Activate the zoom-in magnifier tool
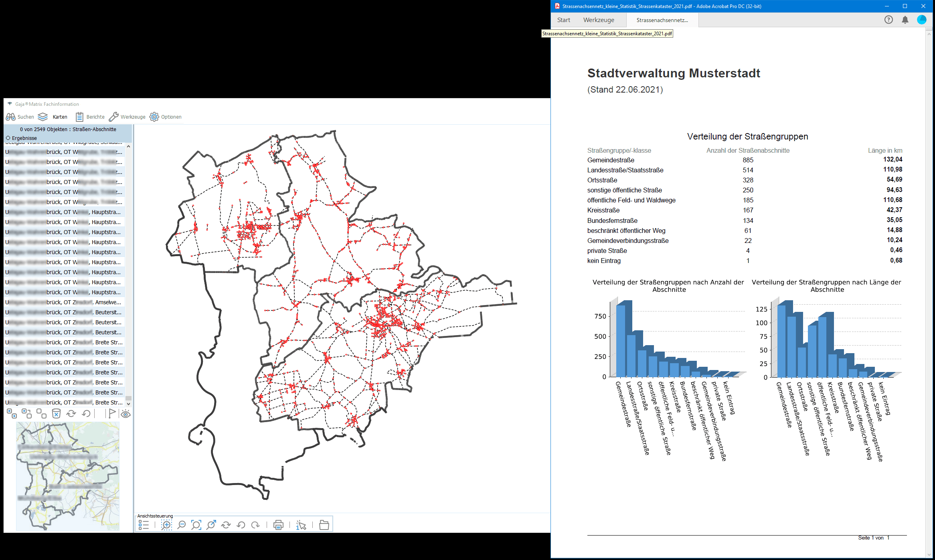This screenshot has height=560, width=935. pyautogui.click(x=166, y=525)
